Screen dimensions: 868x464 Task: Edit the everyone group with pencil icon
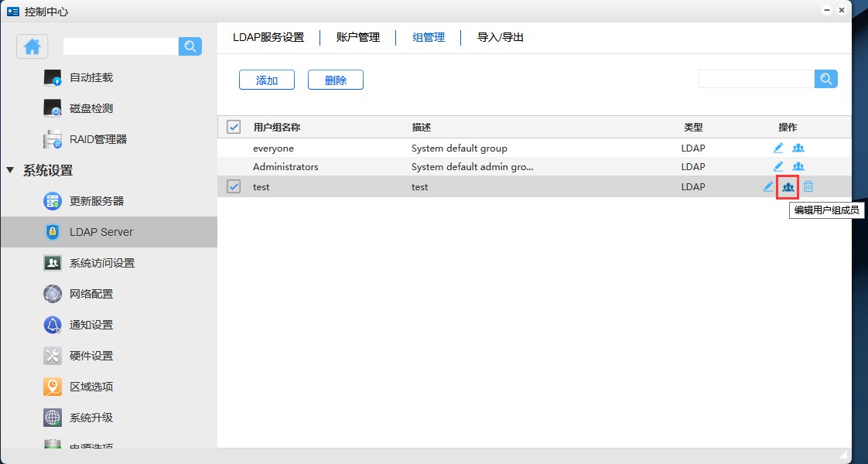tap(778, 148)
